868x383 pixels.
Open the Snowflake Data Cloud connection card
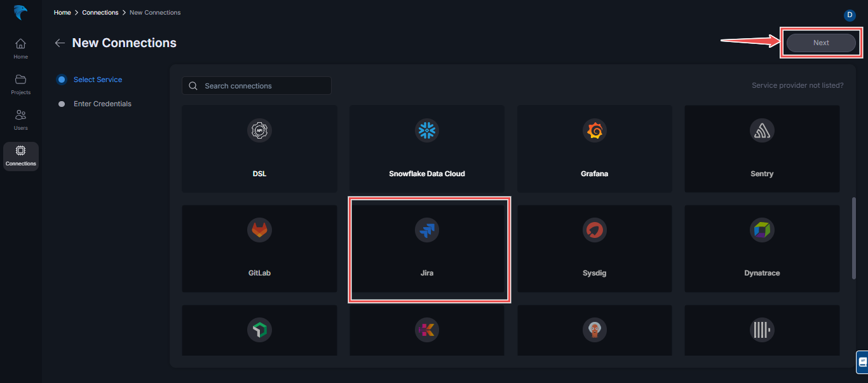coord(426,148)
